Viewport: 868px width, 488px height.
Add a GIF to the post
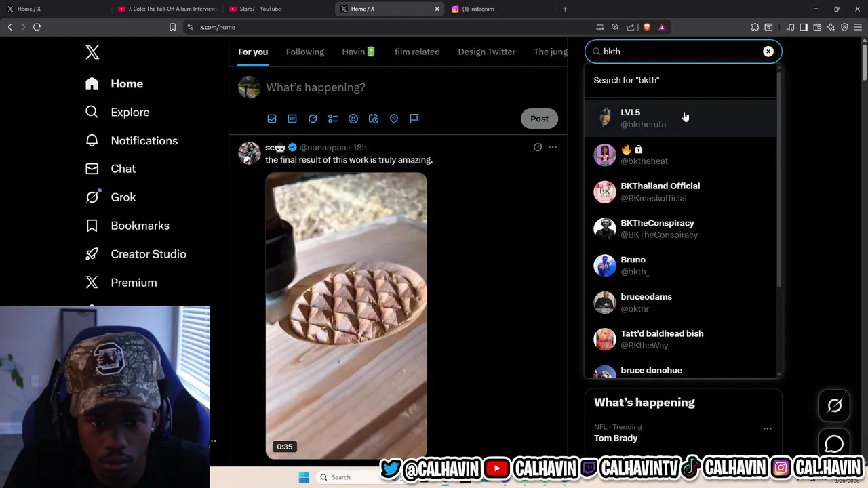pos(292,119)
